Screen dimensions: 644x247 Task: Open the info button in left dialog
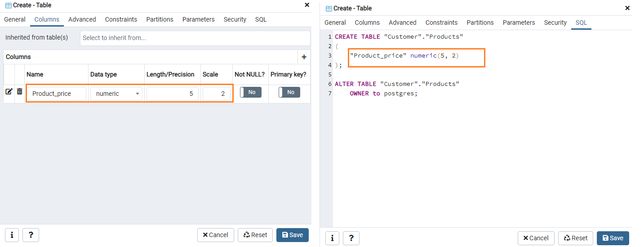coord(12,235)
